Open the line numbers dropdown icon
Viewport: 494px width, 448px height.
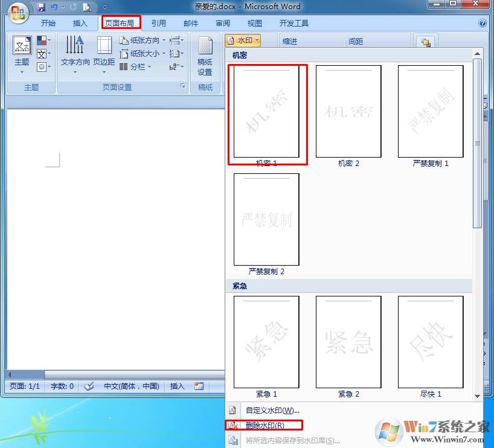[x=176, y=54]
